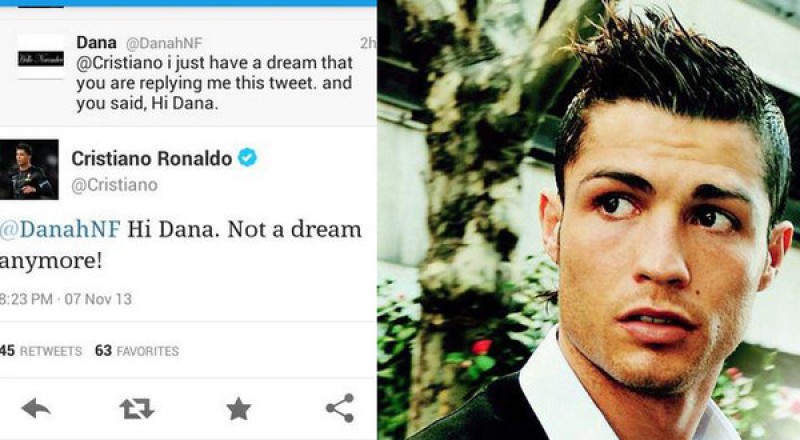The width and height of the screenshot is (800, 440).
Task: Open Cristiano Ronaldo's profile picture
Action: pyautogui.click(x=29, y=169)
